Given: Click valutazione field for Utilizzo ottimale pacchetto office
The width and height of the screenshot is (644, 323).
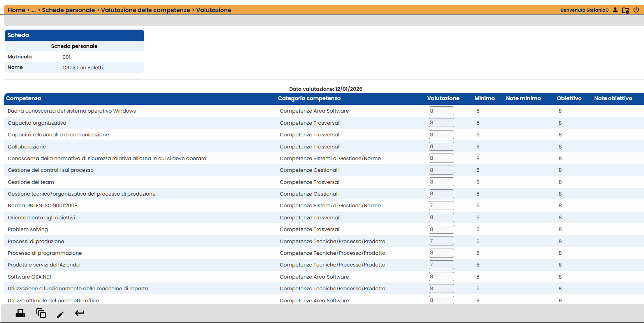Looking at the screenshot, I should [x=441, y=300].
